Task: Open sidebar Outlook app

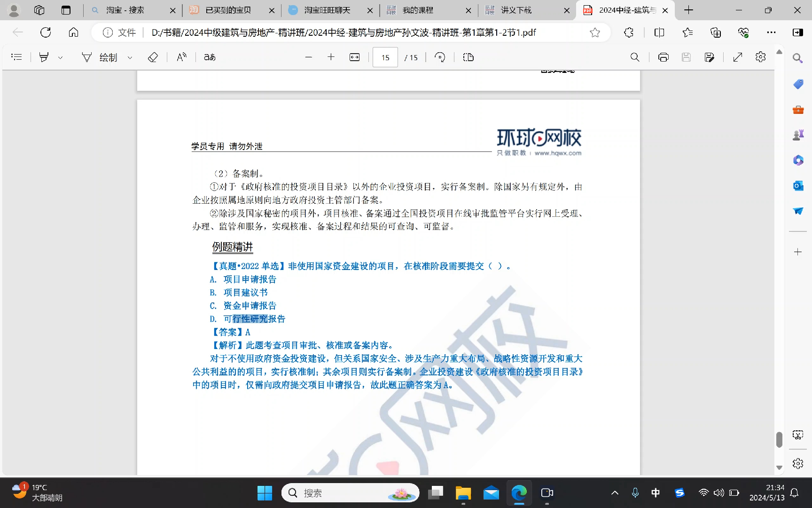Action: (798, 186)
